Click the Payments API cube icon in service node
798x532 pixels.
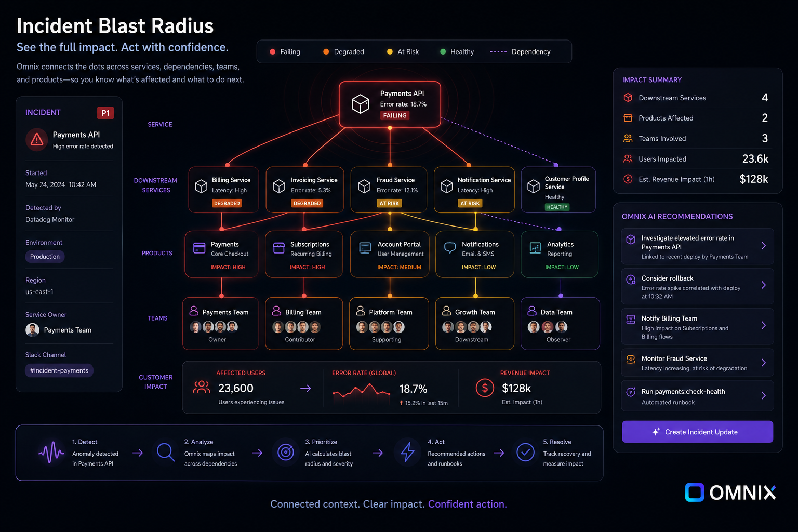360,104
